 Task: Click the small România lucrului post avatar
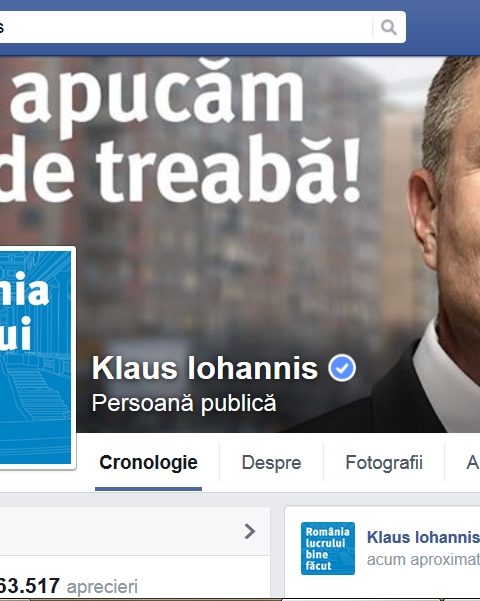click(x=328, y=548)
